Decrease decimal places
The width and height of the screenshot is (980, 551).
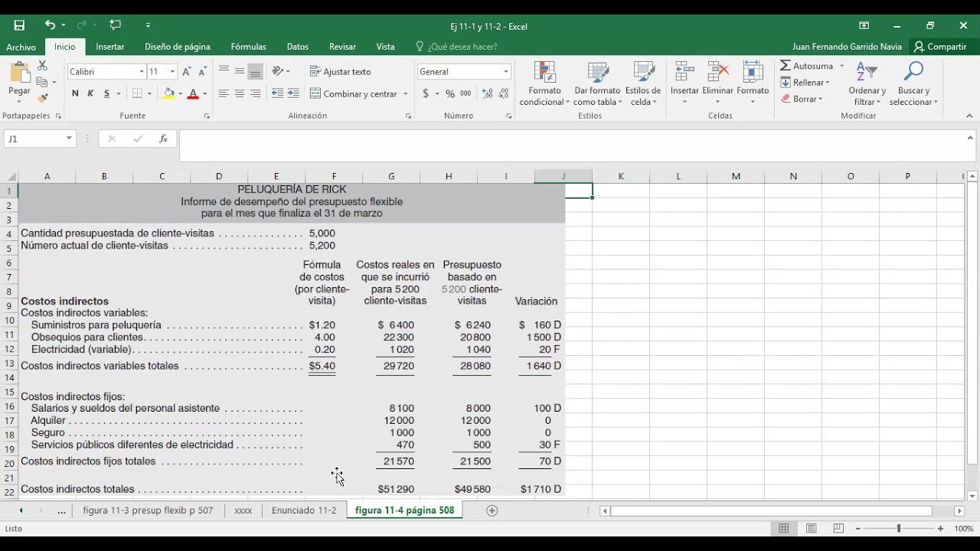click(x=503, y=93)
